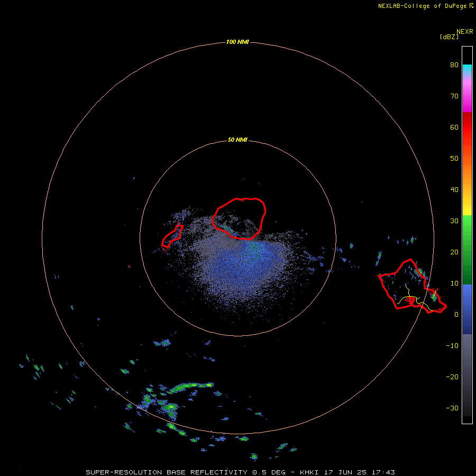Click the NEXR label above the color scale
Screen dimensions: 476x476
(x=465, y=32)
